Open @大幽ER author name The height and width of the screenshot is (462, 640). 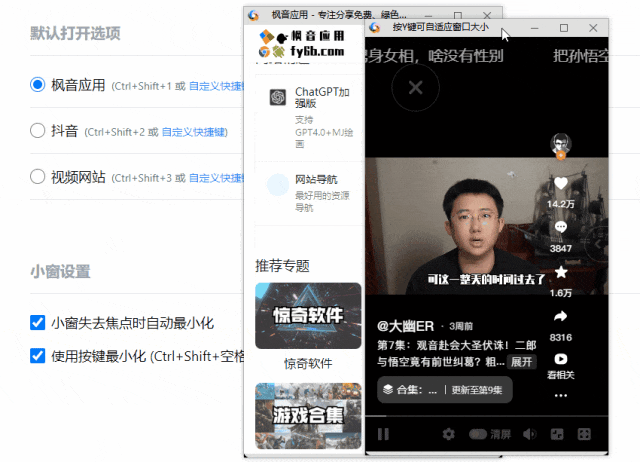pos(405,326)
